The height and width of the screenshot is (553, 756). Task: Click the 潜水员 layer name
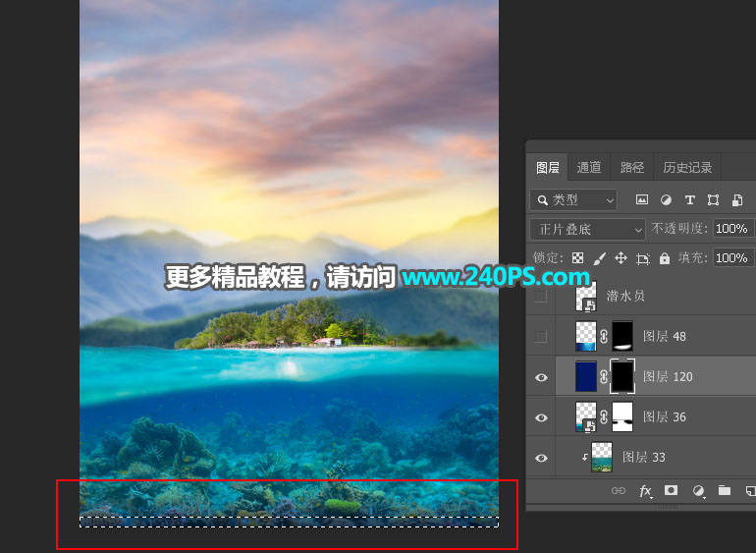625,296
